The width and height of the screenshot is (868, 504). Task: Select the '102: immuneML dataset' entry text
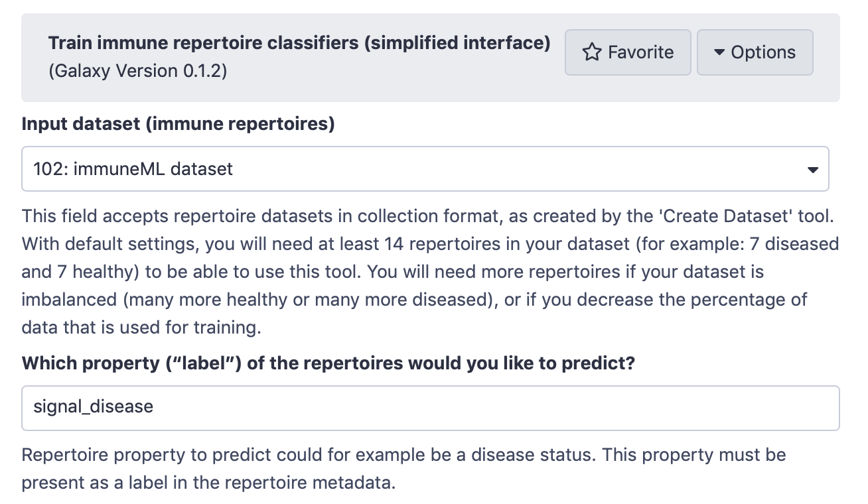tap(133, 169)
